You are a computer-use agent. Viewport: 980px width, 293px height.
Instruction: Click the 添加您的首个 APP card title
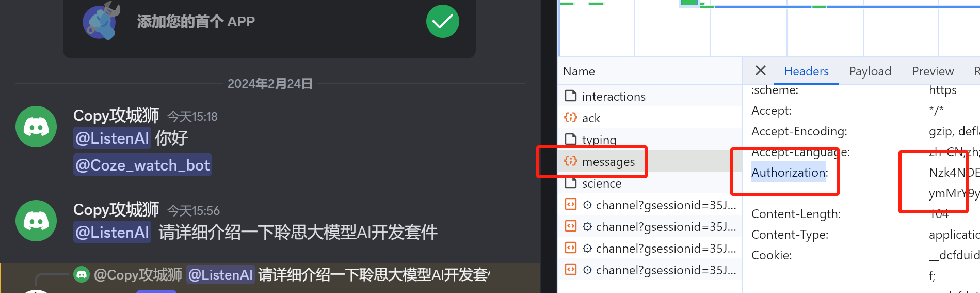[x=196, y=21]
